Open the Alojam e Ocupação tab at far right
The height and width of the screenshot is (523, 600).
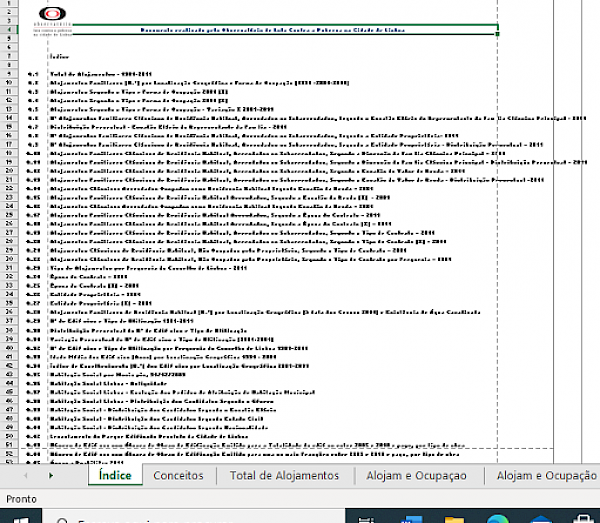(x=546, y=476)
